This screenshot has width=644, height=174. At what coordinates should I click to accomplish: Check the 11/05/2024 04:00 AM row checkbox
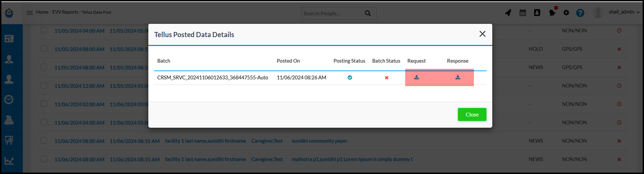[x=44, y=30]
